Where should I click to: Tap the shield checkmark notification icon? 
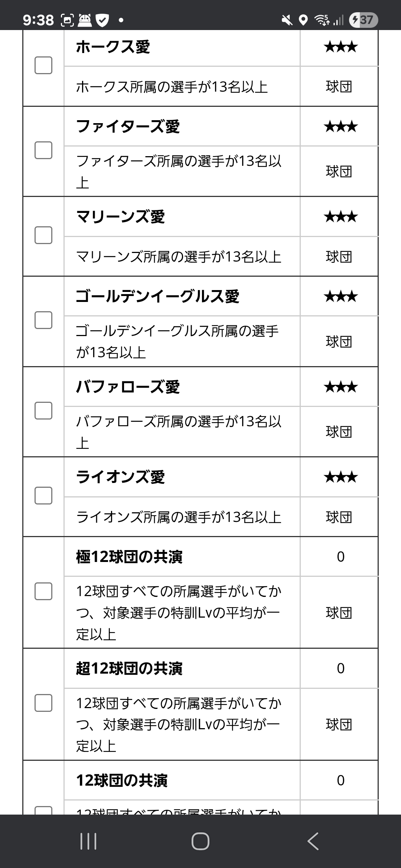102,20
